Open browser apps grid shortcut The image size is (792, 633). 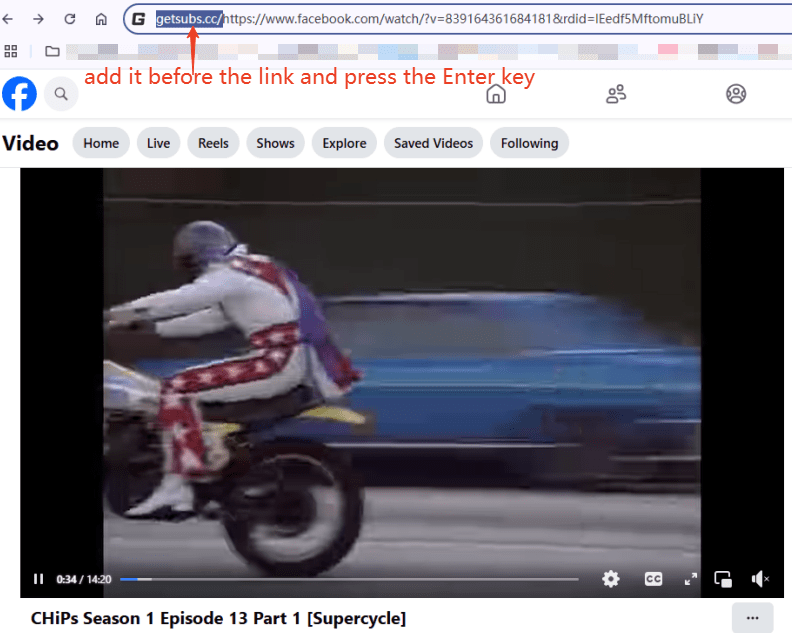tap(11, 51)
